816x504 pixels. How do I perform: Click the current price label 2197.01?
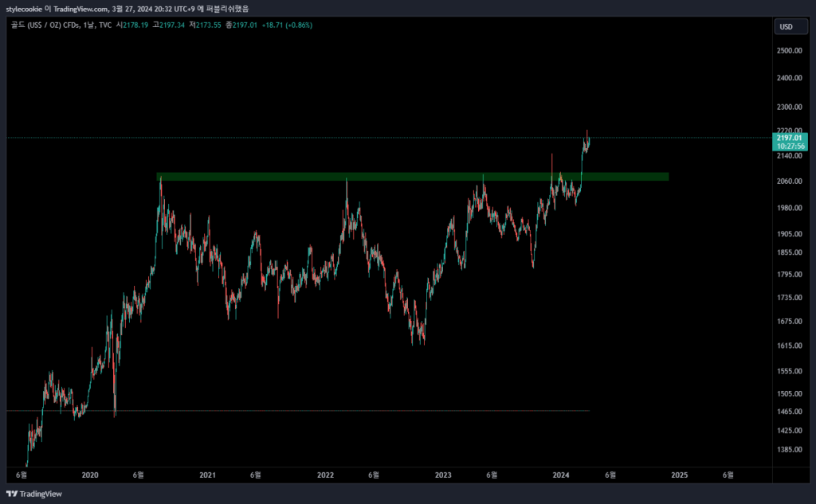tap(790, 138)
